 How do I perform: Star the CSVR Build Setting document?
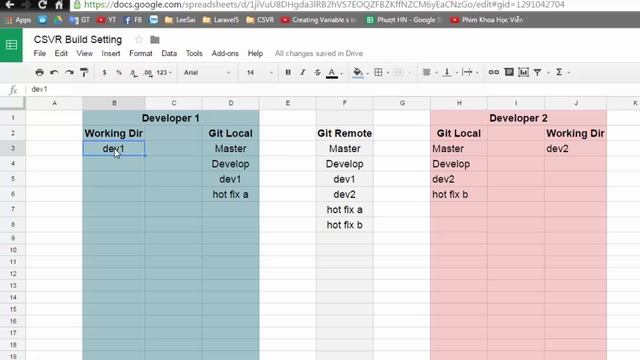point(139,40)
